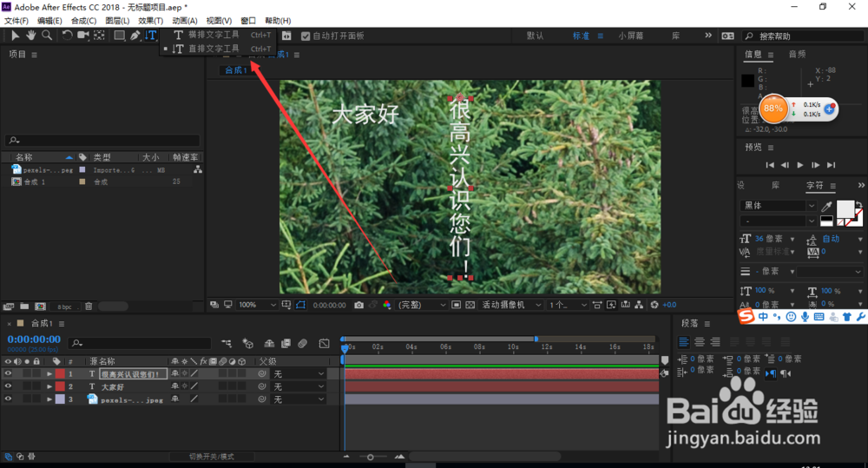Delete selected project item with trash icon
This screenshot has height=468, width=868.
coord(89,307)
